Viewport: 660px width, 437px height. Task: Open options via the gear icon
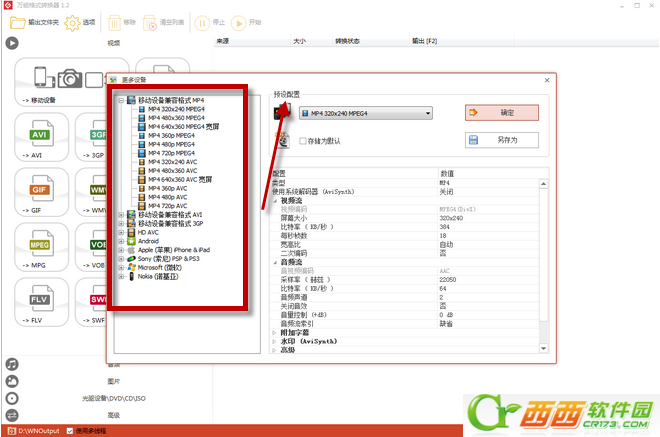[72, 23]
